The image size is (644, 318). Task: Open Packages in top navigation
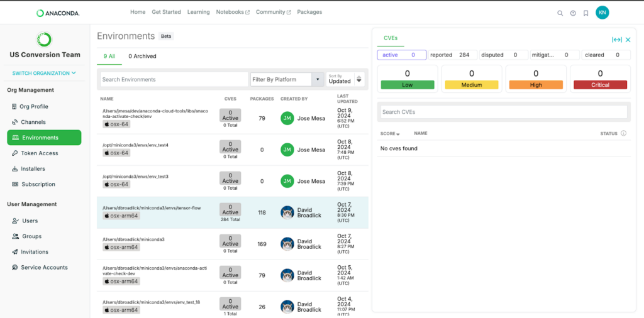[309, 13]
